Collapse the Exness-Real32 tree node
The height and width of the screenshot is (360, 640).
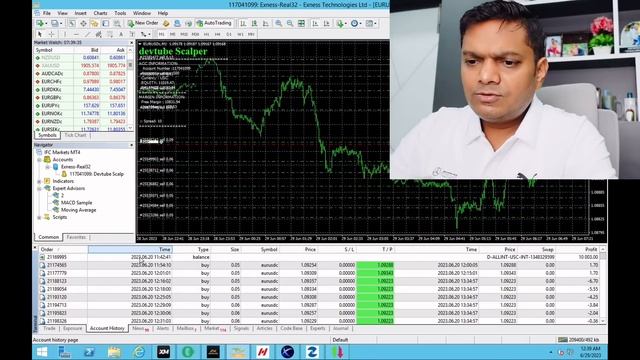pyautogui.click(x=47, y=167)
